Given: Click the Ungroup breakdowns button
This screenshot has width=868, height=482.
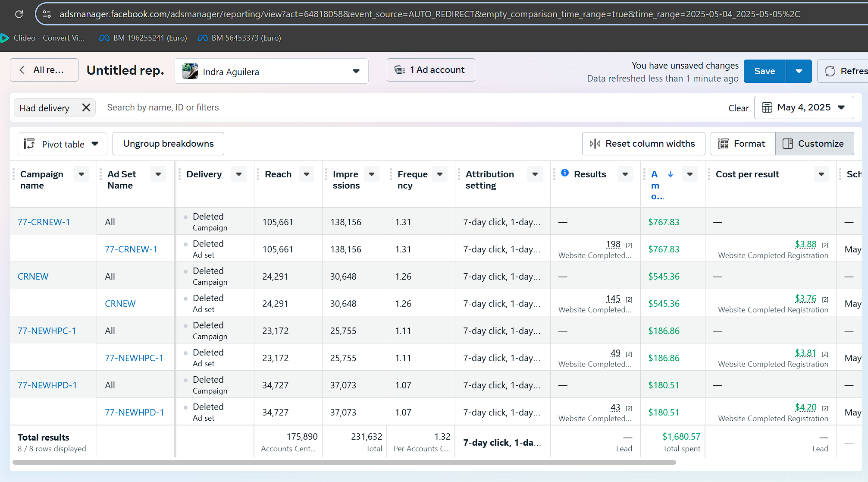Looking at the screenshot, I should (x=168, y=144).
